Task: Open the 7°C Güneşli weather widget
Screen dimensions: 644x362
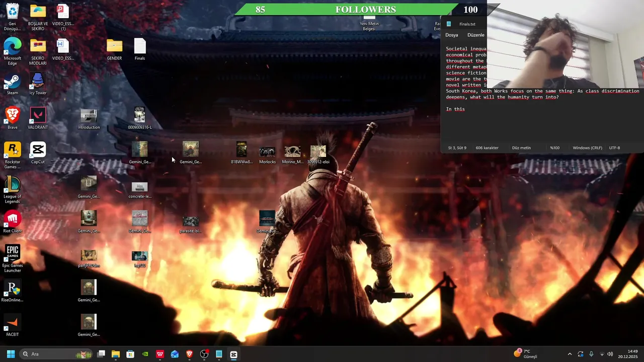Action: coord(526,354)
